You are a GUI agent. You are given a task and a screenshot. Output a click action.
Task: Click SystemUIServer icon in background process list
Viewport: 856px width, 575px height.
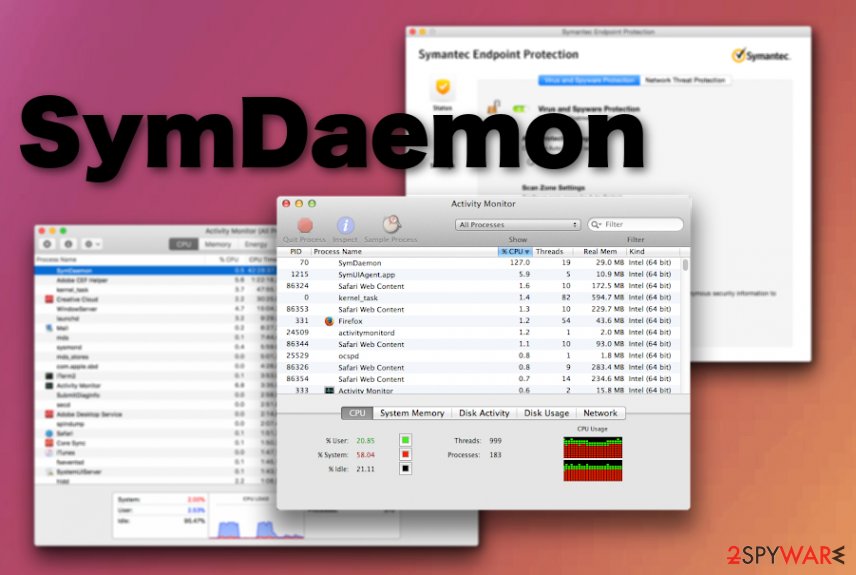(49, 472)
